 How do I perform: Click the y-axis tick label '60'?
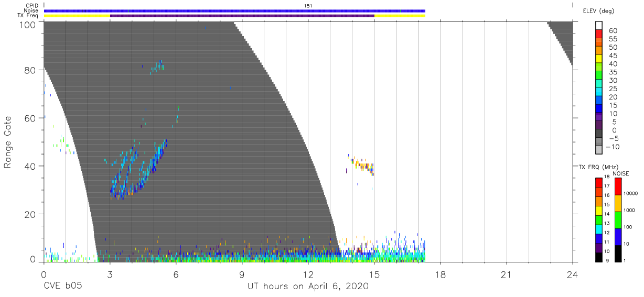click(31, 118)
